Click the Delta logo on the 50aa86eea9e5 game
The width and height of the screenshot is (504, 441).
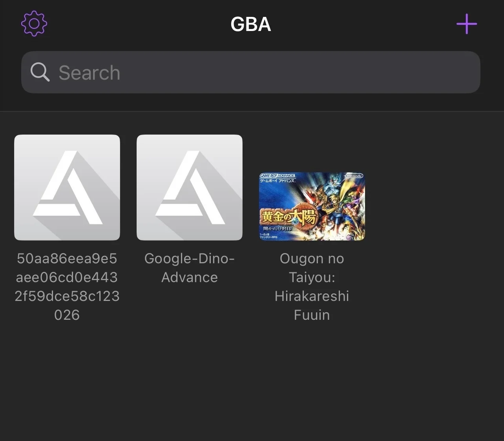(68, 188)
